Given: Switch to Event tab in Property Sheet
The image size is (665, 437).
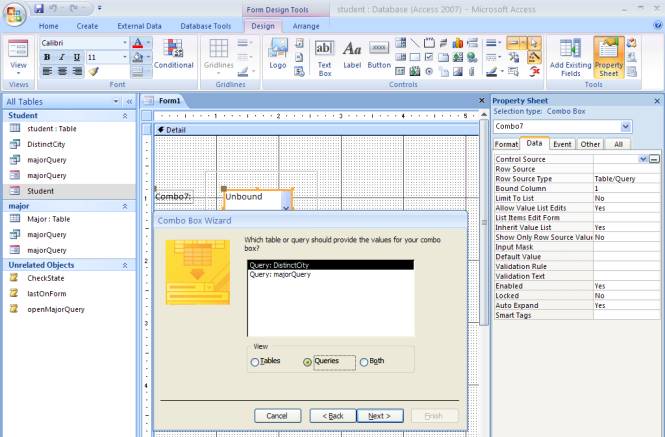Looking at the screenshot, I should point(562,144).
